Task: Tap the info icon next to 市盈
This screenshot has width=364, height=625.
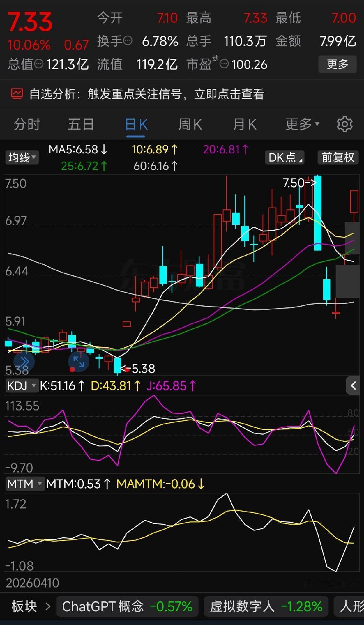Action: 224,64
